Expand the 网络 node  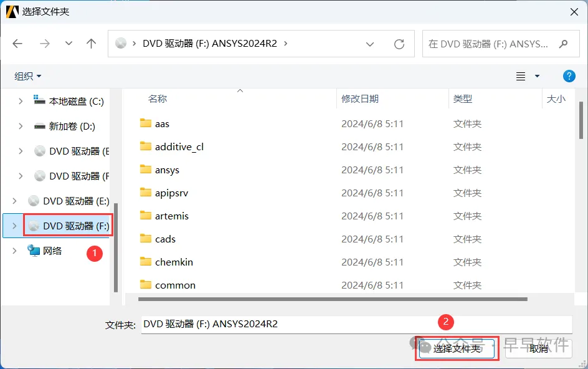(x=14, y=251)
